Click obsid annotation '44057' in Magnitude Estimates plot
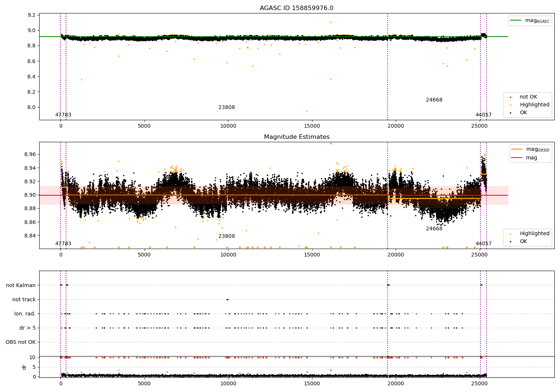 [483, 244]
